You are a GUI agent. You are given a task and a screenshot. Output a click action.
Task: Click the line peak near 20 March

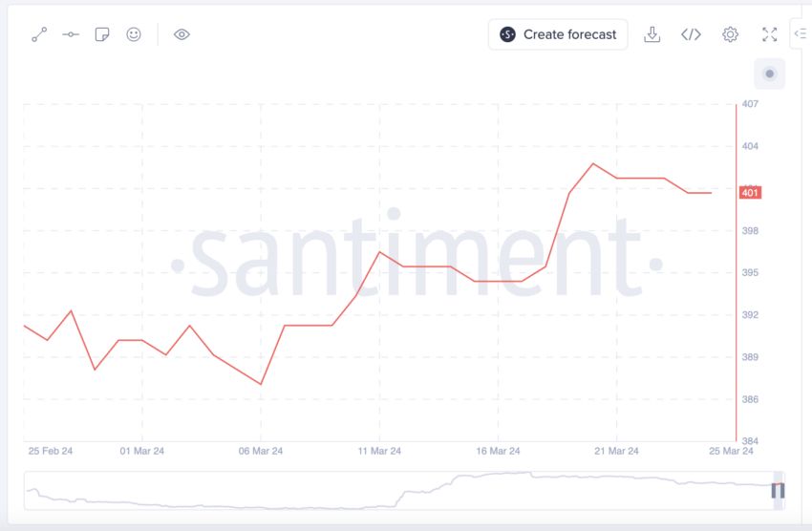coord(593,163)
